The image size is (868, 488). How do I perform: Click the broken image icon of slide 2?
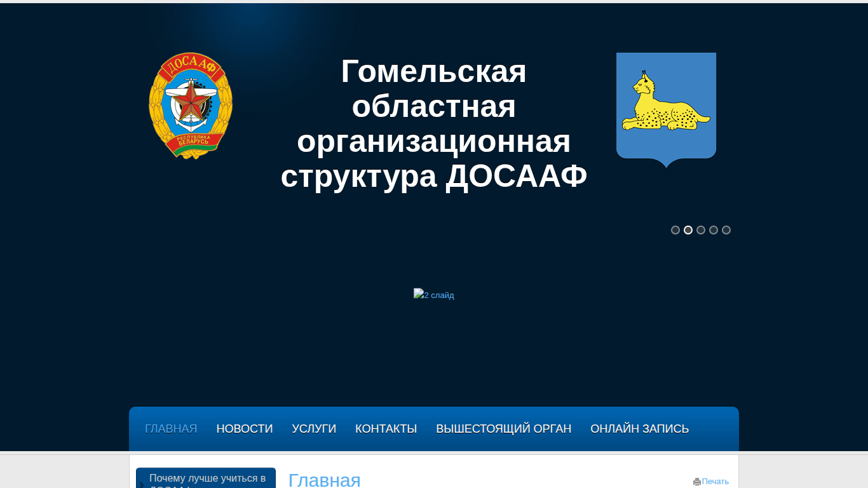418,294
